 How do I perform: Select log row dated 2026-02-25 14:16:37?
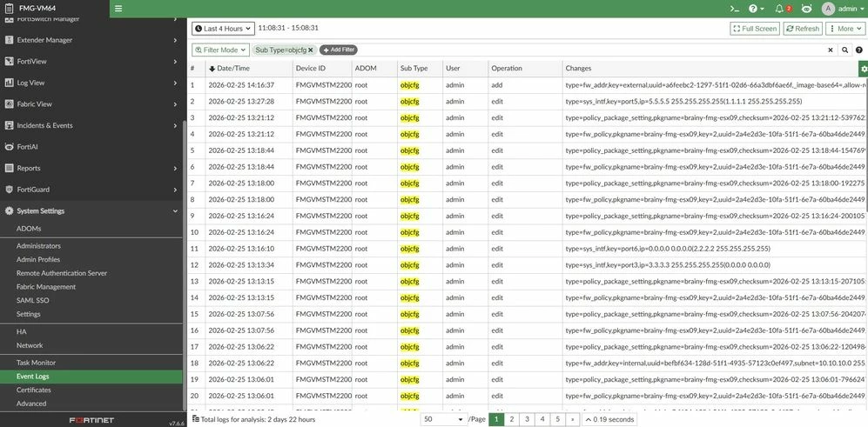point(527,85)
